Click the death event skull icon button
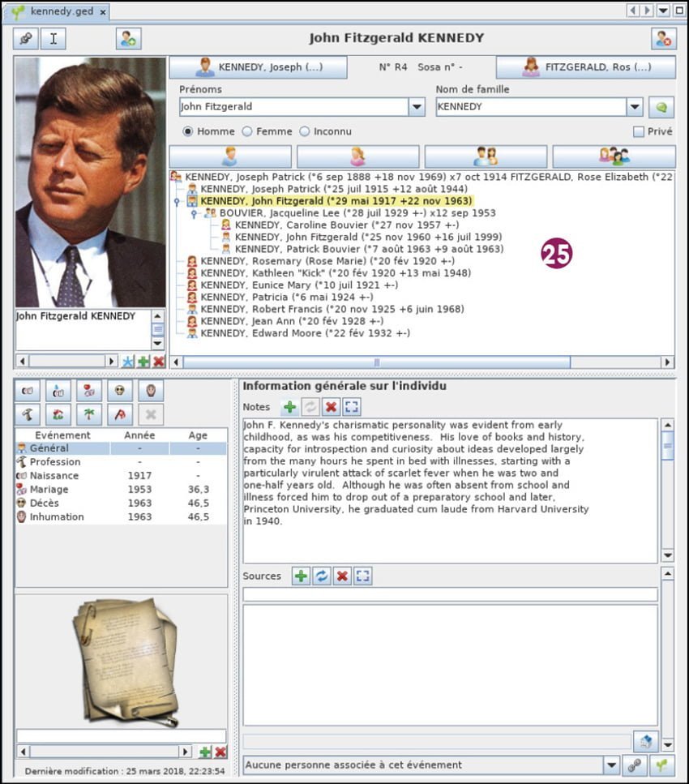This screenshot has height=784, width=689. (120, 391)
